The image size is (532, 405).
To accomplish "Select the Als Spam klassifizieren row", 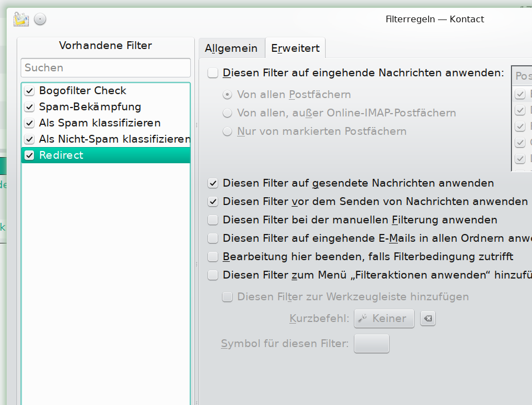I will coord(106,123).
